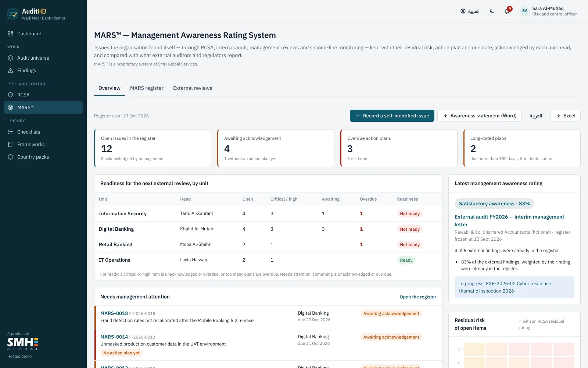Switch to the Overview tab
The height and width of the screenshot is (368, 588).
[x=110, y=88]
